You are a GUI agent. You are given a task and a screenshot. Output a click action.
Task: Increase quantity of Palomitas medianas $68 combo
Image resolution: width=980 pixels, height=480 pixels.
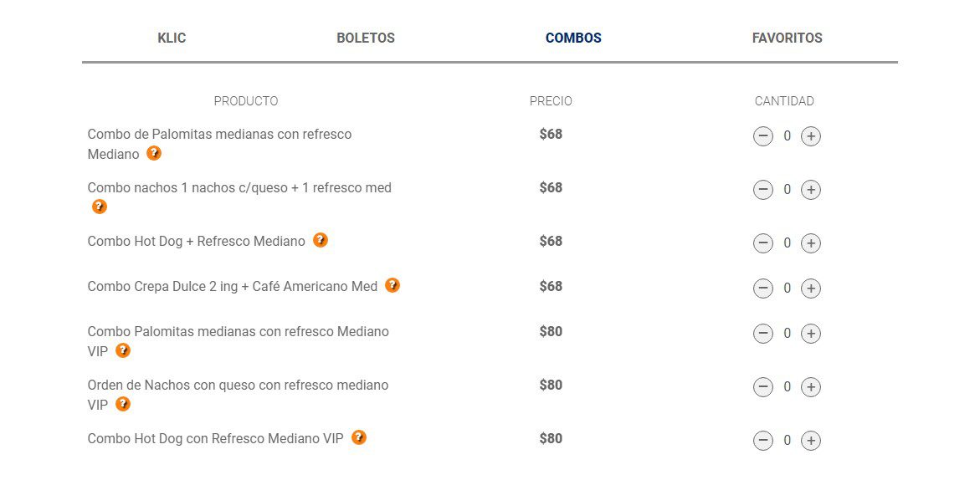(811, 136)
